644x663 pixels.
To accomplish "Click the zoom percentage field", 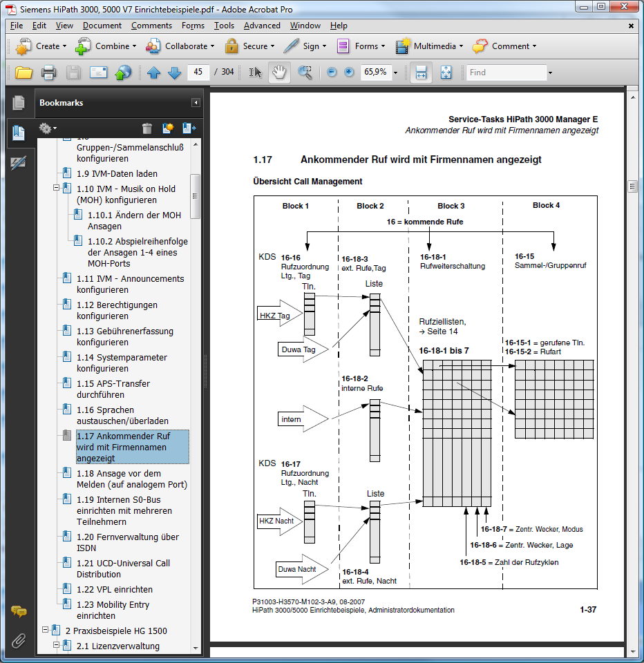I will [376, 73].
